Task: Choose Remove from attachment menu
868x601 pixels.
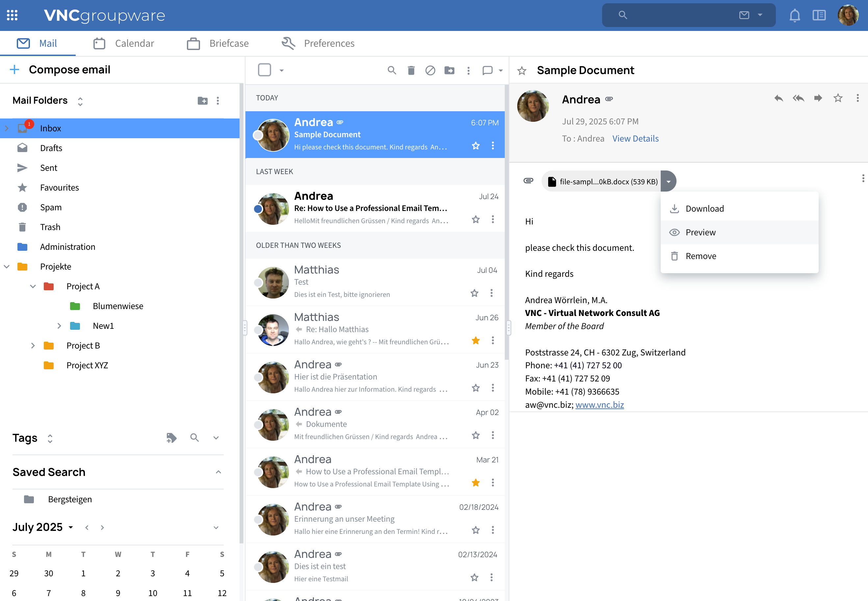Action: (739, 256)
